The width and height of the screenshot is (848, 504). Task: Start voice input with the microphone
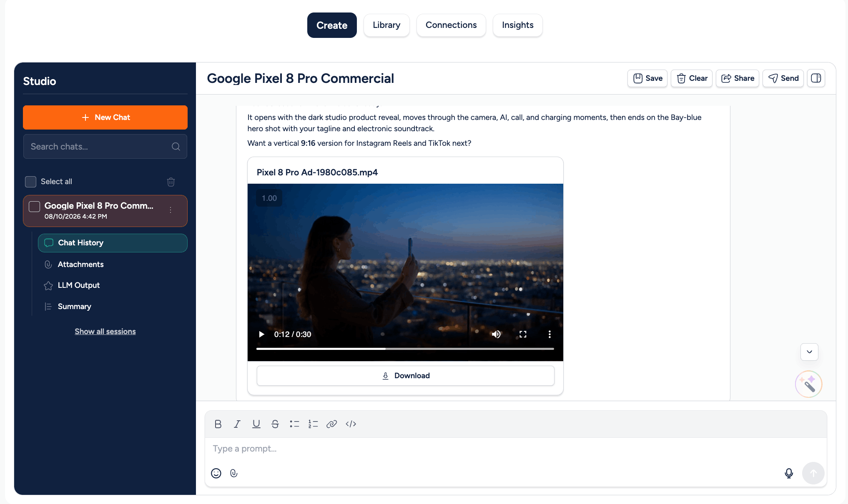789,473
